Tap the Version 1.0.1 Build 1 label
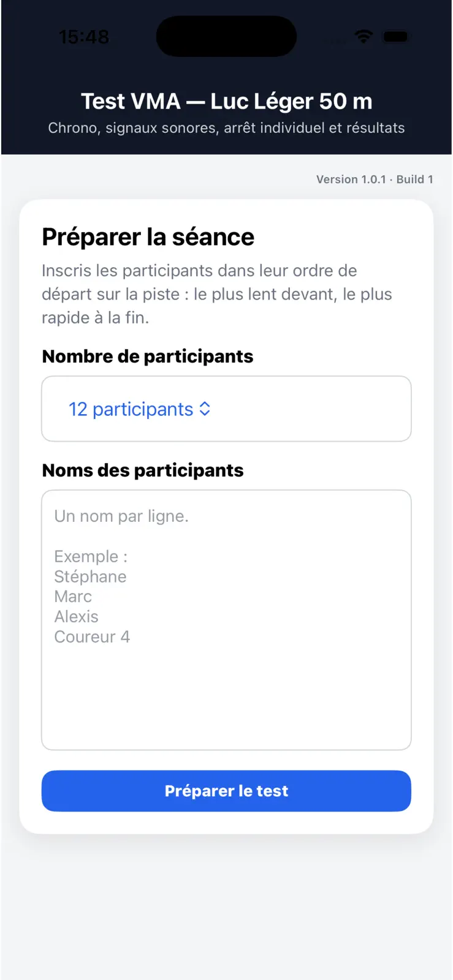Image resolution: width=453 pixels, height=980 pixels. point(375,179)
